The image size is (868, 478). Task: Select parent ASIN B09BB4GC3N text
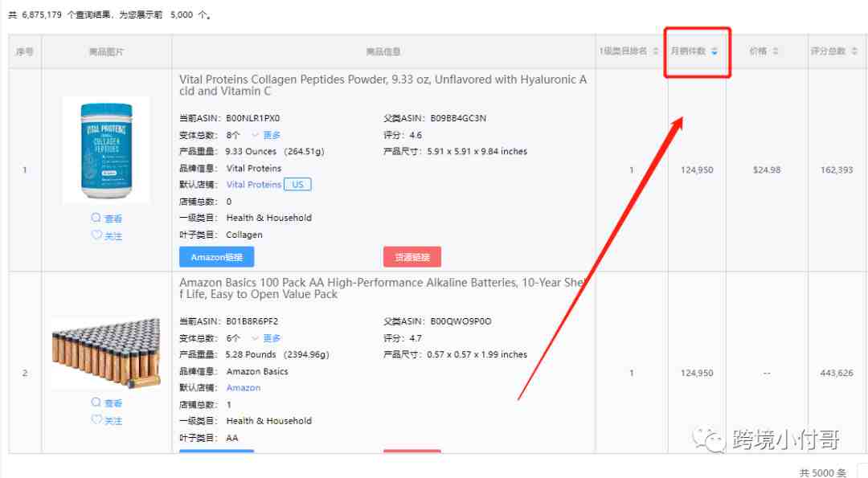click(458, 118)
